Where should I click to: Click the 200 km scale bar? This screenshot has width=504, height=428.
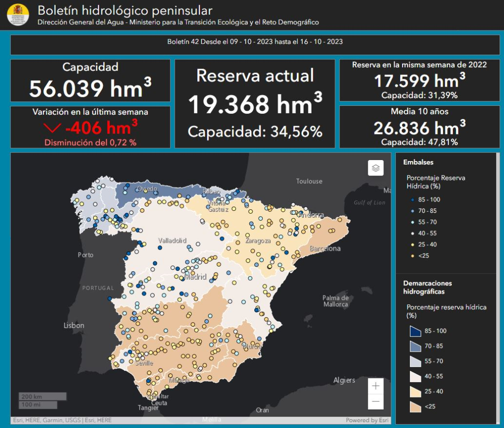tap(42, 396)
